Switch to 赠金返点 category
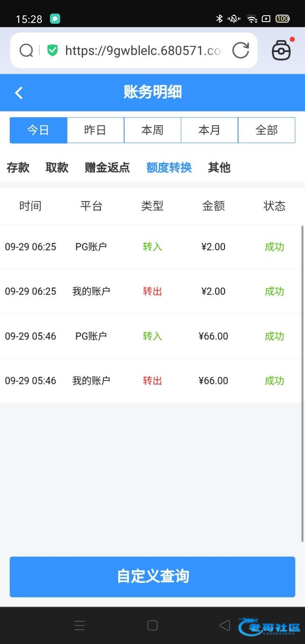 tap(107, 167)
